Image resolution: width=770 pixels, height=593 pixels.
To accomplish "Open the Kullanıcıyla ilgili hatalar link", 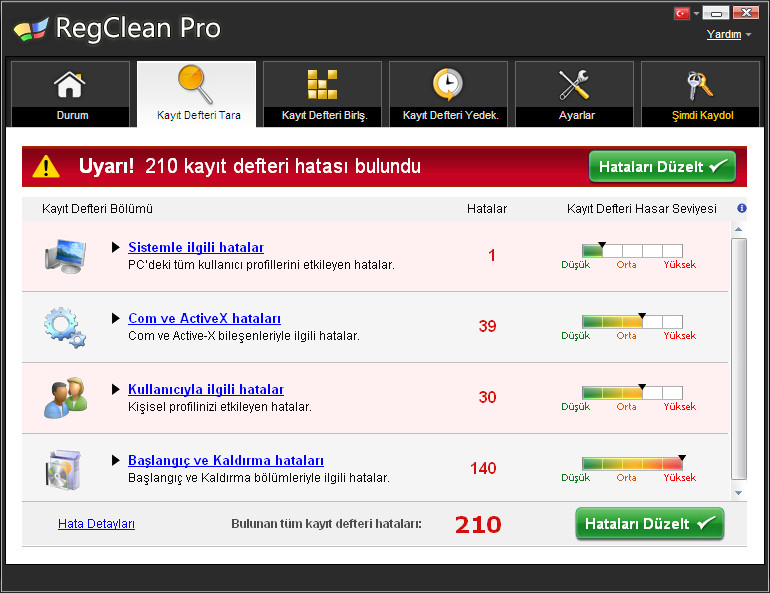I will [205, 390].
